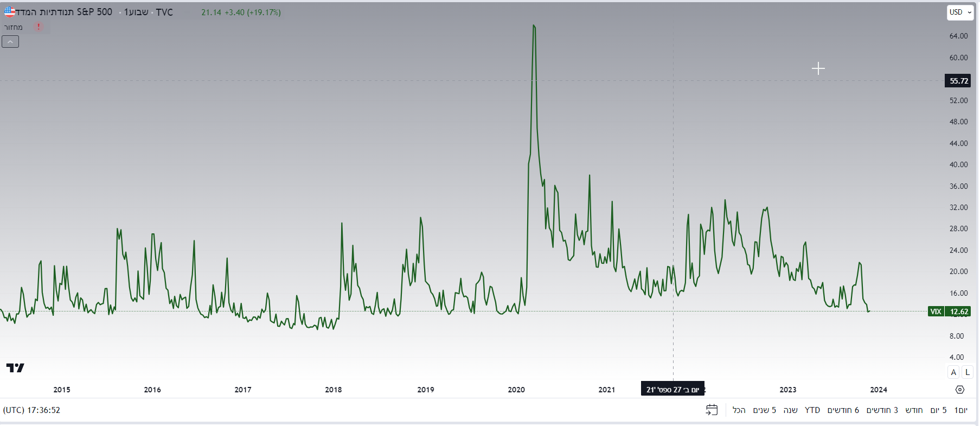Click the date tooltip on the time axis

pyautogui.click(x=672, y=389)
